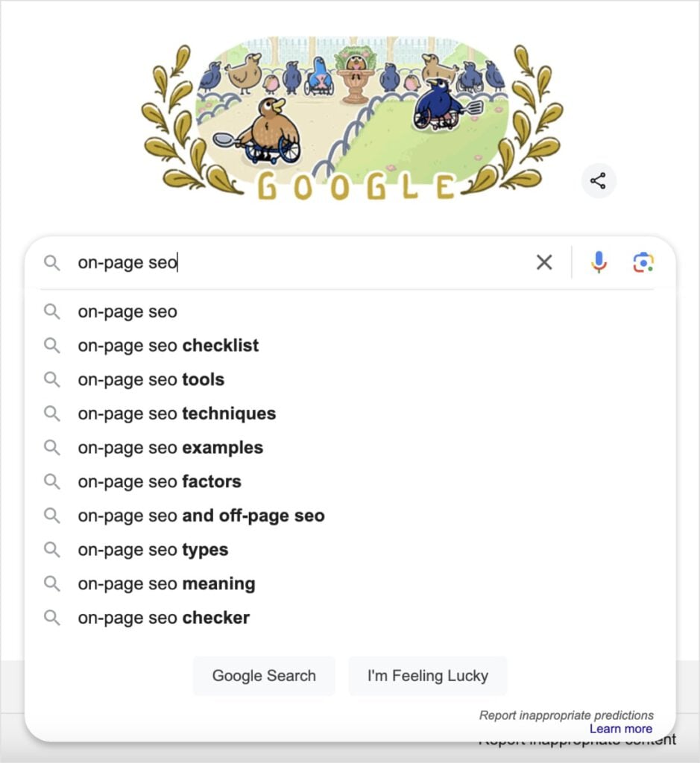This screenshot has width=700, height=763.
Task: Select the 'on-page seo techniques' suggestion
Action: [x=177, y=414]
